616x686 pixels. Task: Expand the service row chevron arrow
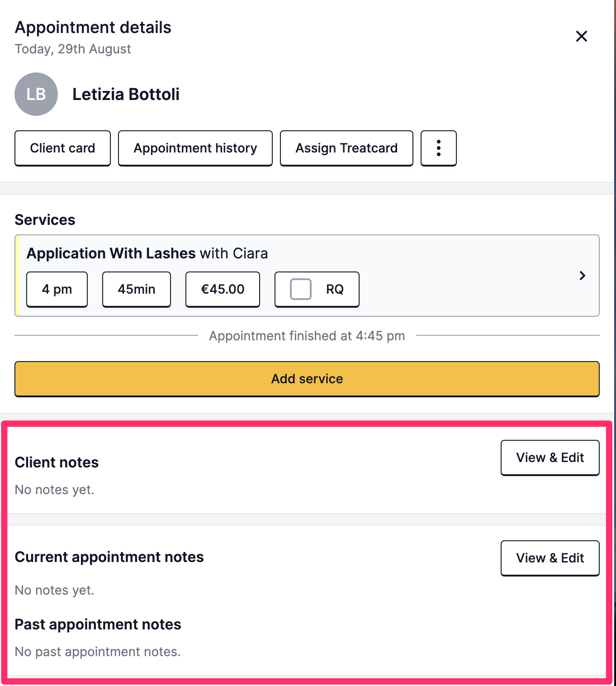click(583, 276)
